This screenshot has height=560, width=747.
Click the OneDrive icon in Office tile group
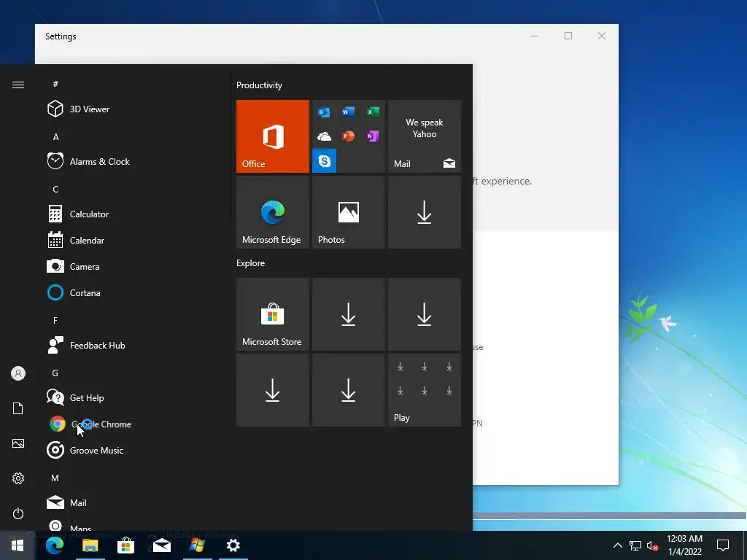pos(324,136)
